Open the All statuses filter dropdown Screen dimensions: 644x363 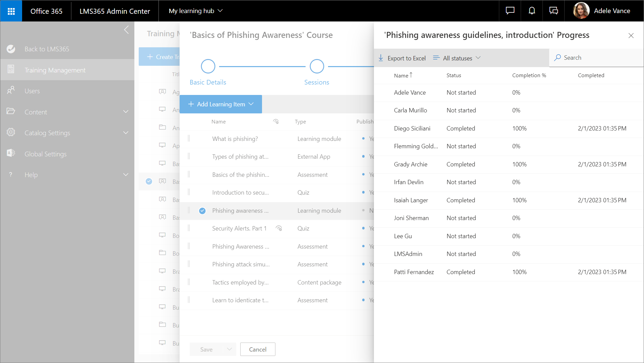click(457, 58)
